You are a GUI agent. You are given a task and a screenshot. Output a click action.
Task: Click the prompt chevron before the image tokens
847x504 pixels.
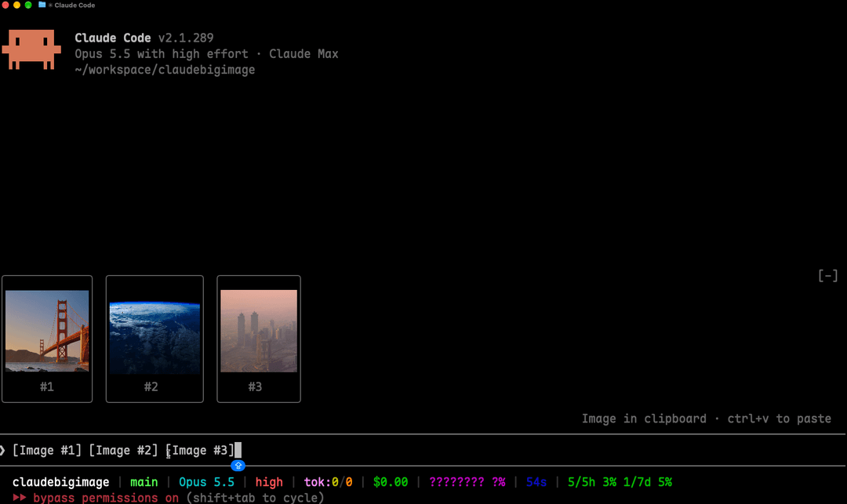pyautogui.click(x=2, y=450)
